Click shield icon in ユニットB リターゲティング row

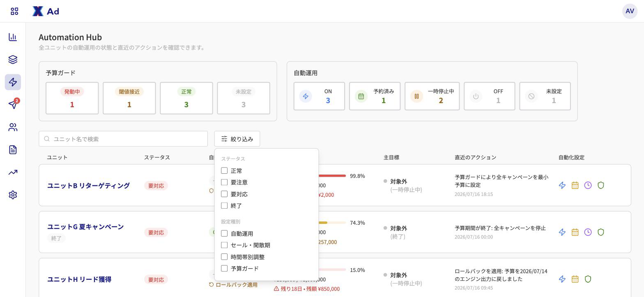point(601,185)
